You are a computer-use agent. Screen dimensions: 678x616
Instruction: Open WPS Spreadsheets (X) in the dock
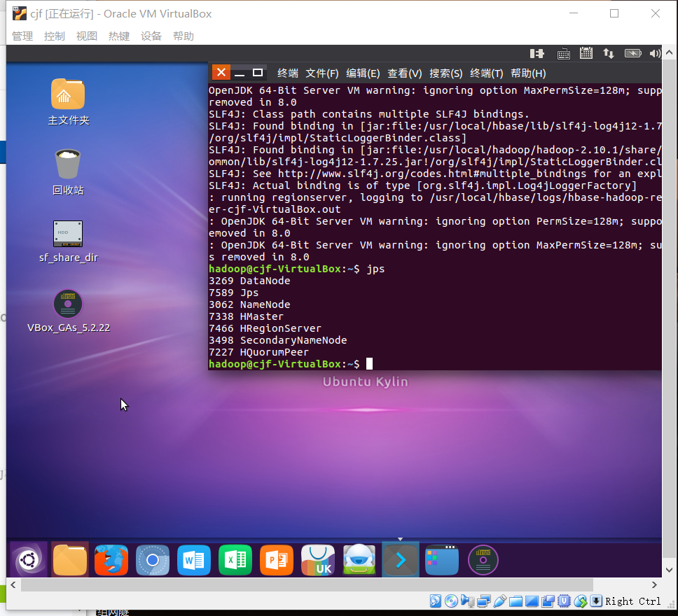[235, 560]
